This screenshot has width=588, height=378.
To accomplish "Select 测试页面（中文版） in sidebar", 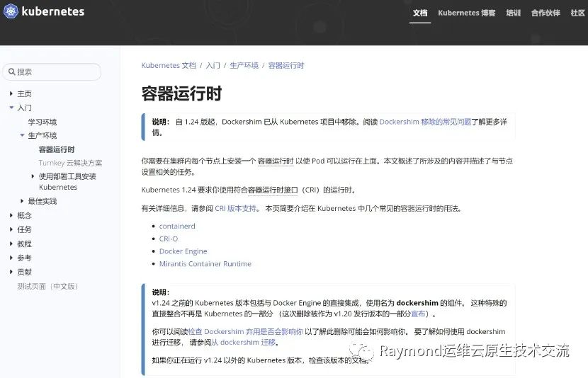I will (47, 286).
